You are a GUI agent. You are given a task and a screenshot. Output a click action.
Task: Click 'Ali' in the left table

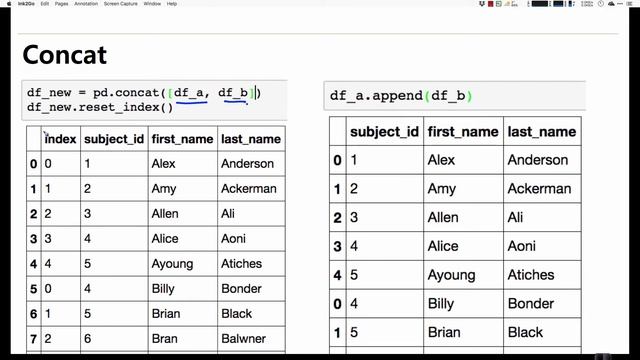pyautogui.click(x=228, y=213)
